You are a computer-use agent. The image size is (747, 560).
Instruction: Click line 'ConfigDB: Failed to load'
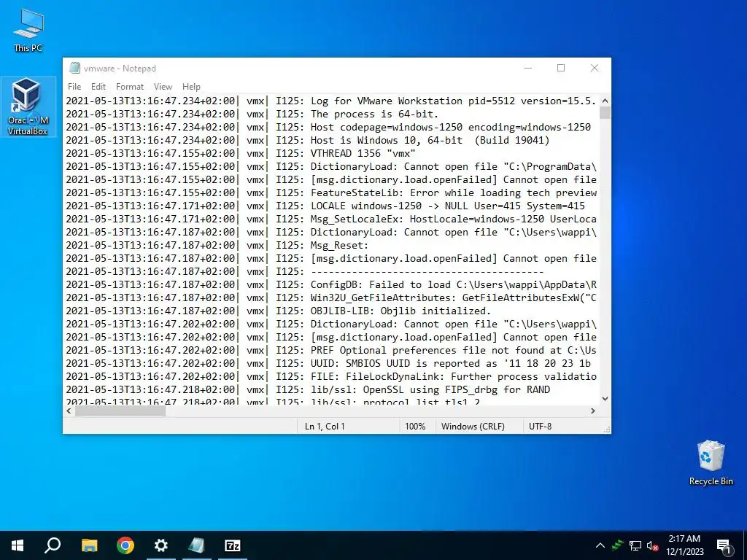click(331, 285)
